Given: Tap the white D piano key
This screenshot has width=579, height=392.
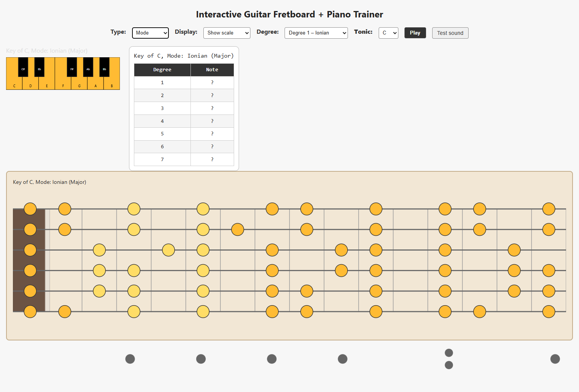Looking at the screenshot, I should 31,84.
